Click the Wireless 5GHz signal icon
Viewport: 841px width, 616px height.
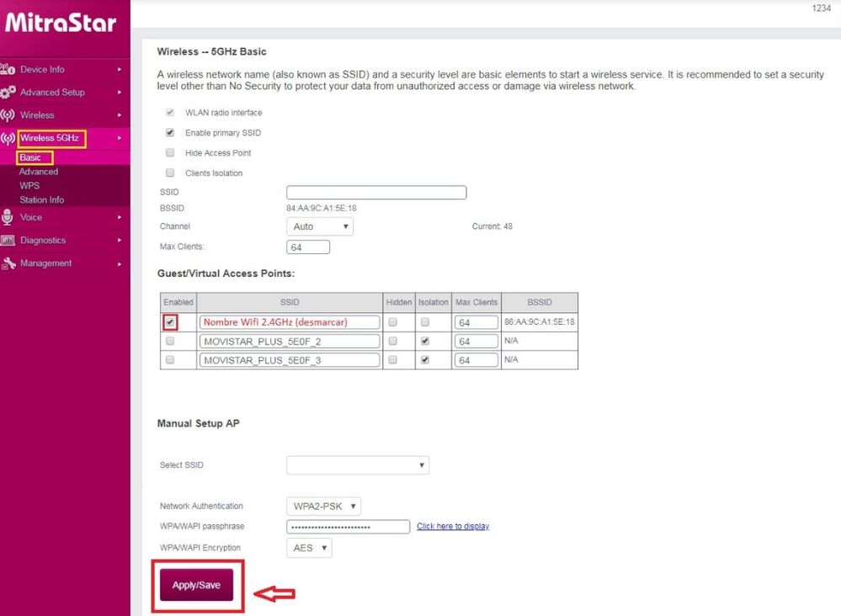[x=8, y=138]
